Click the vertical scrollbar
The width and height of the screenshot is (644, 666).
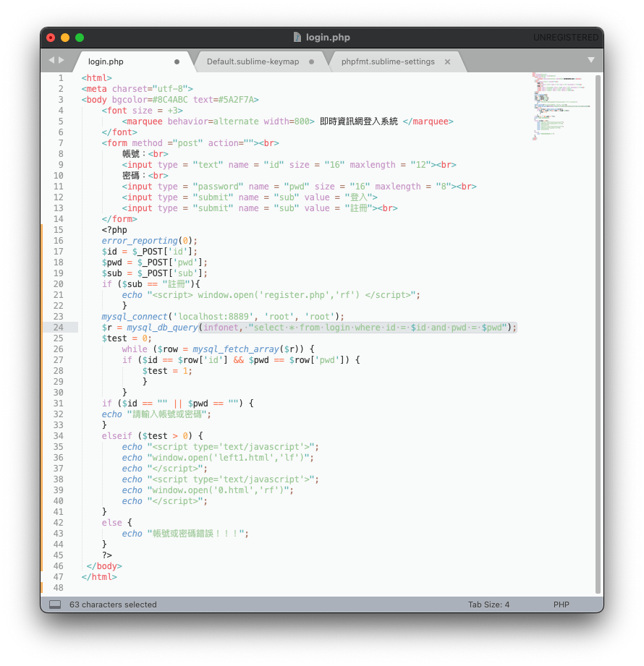click(598, 333)
